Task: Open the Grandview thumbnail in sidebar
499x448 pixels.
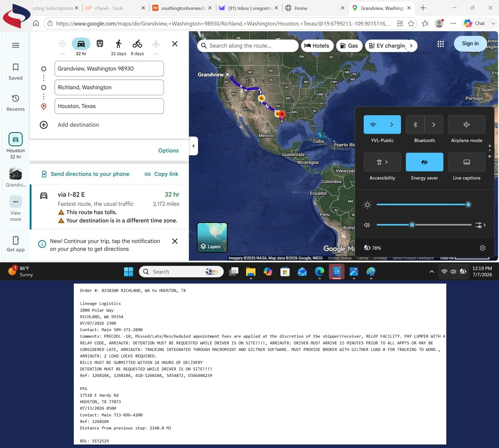Action: coord(16,177)
